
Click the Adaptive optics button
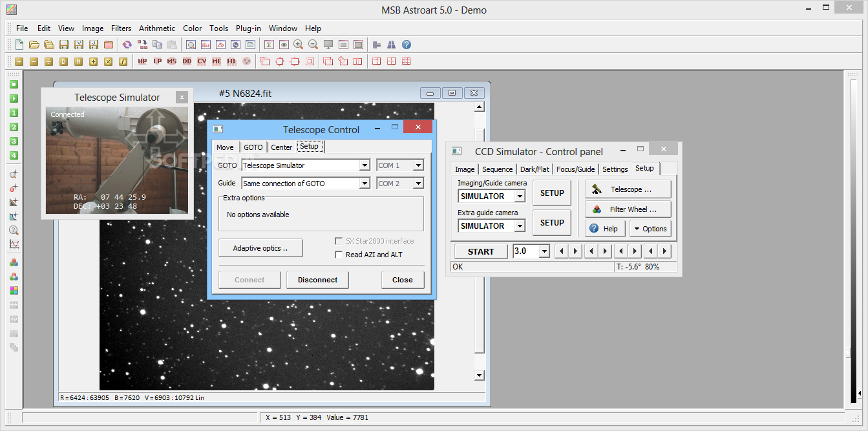[x=260, y=248]
